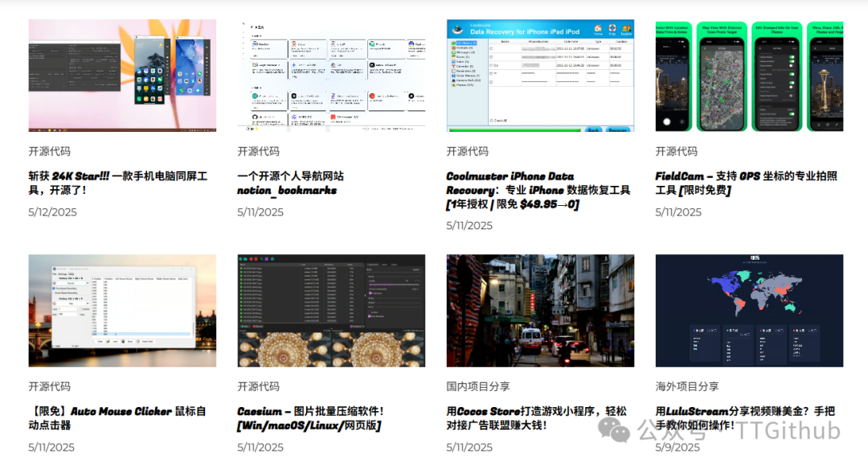Open the article titled 斩获 24K Star!!!
Screen dimensions: 868x465
(118, 183)
